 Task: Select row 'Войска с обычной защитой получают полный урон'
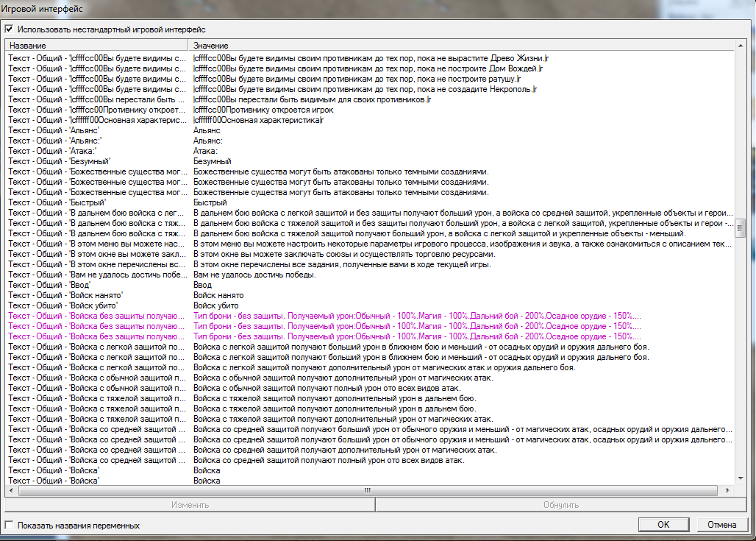coord(370,388)
